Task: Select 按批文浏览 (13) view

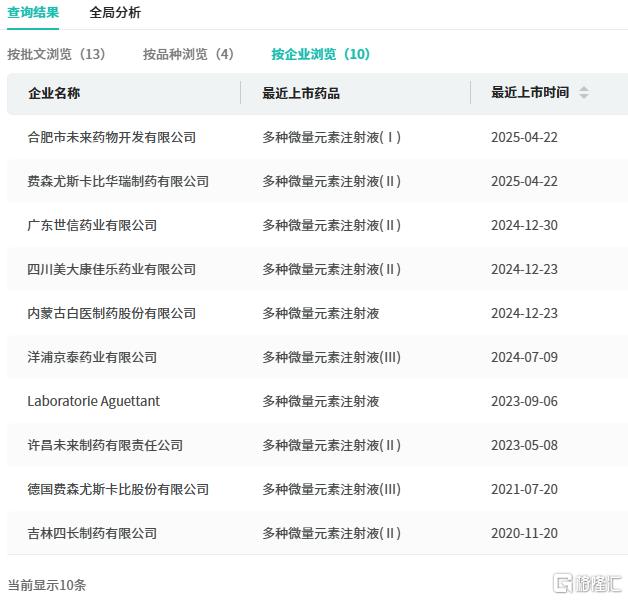Action: click(x=56, y=54)
